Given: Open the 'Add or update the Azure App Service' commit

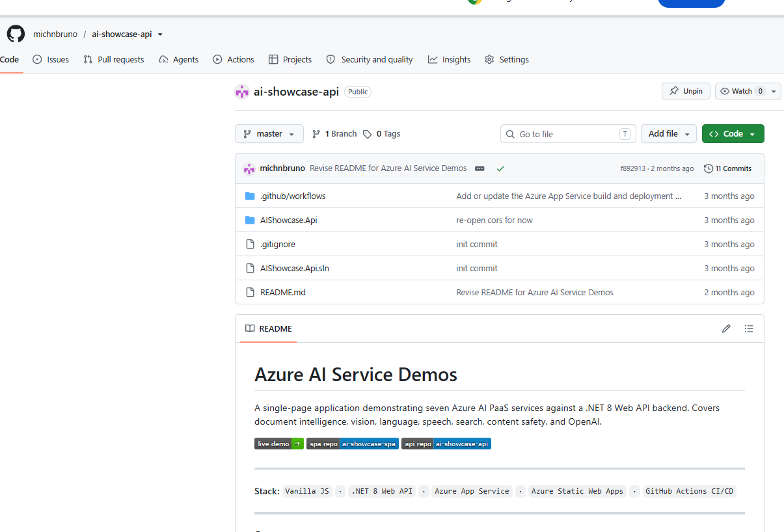Looking at the screenshot, I should 569,196.
